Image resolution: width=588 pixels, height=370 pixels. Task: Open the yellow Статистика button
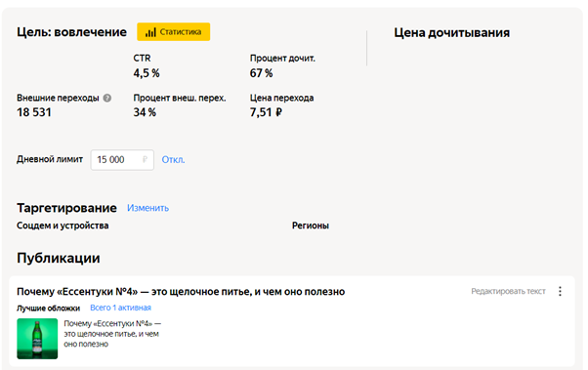tap(173, 32)
